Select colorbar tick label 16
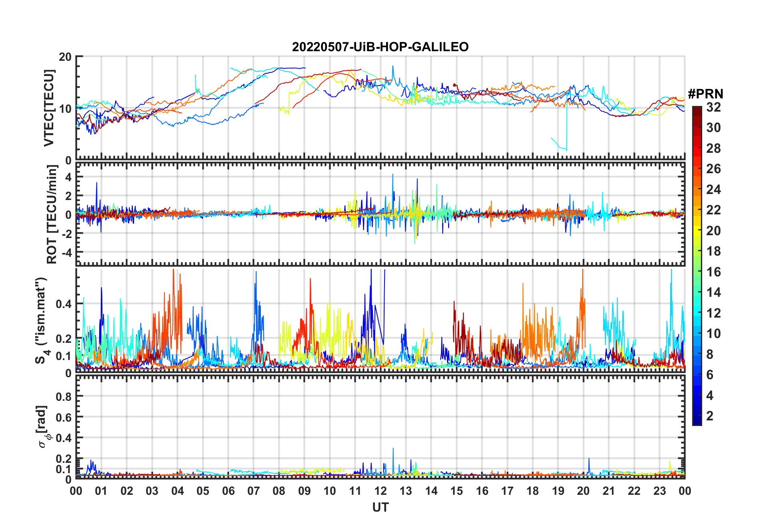761x532 pixels. [x=713, y=272]
